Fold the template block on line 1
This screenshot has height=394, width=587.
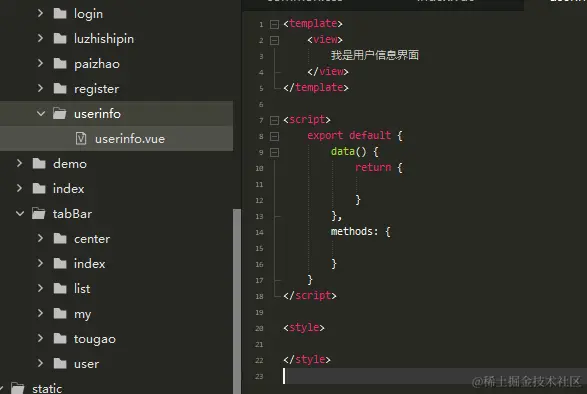tap(274, 24)
